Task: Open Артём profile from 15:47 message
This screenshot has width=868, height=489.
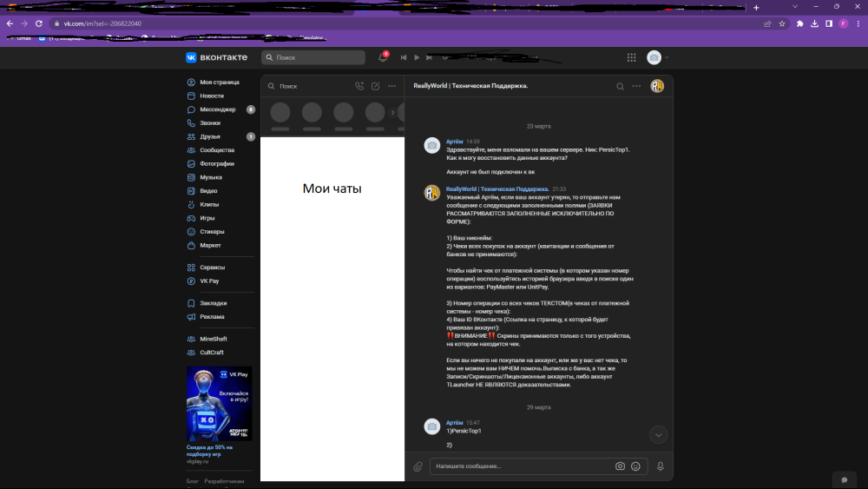Action: click(x=455, y=422)
